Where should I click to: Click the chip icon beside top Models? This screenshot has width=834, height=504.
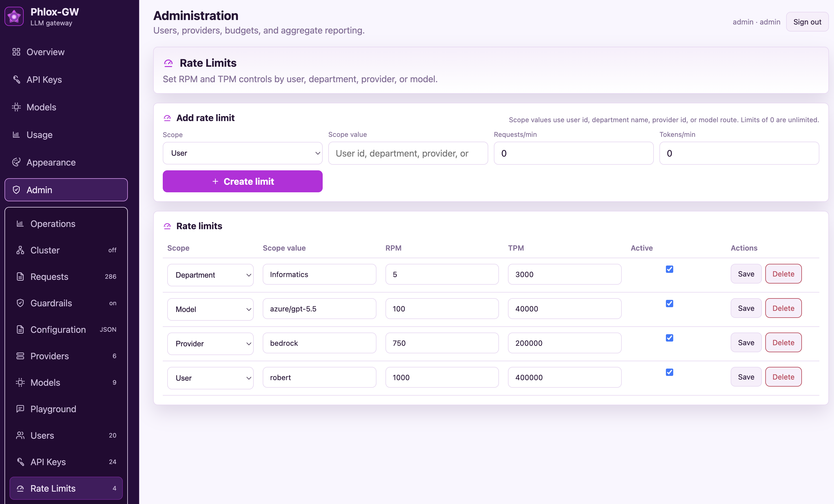(16, 107)
